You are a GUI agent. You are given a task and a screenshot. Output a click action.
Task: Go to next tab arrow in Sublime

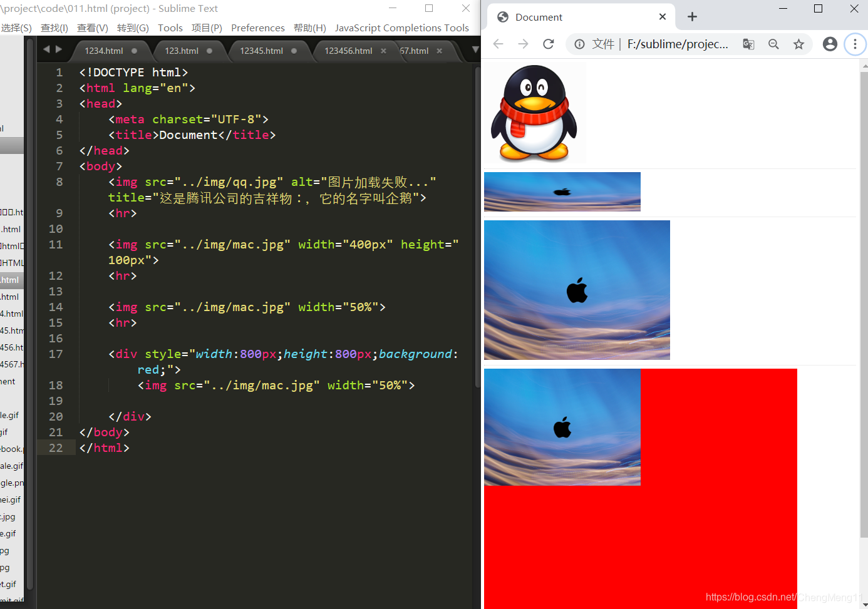coord(59,49)
